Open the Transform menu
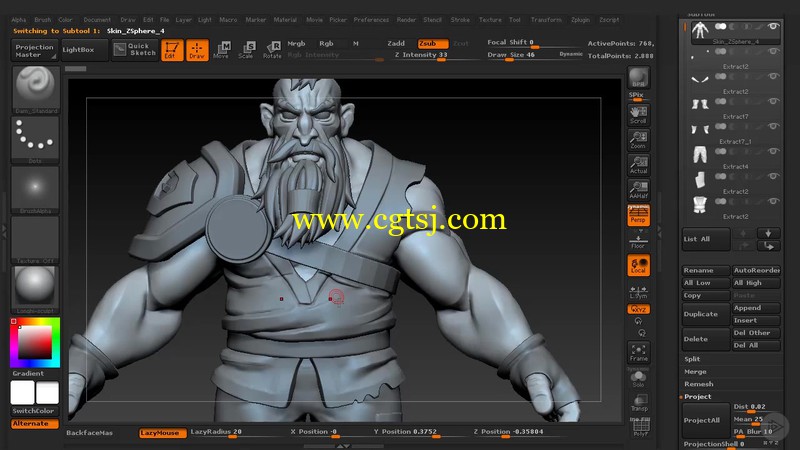Image resolution: width=800 pixels, height=450 pixels. 546,20
